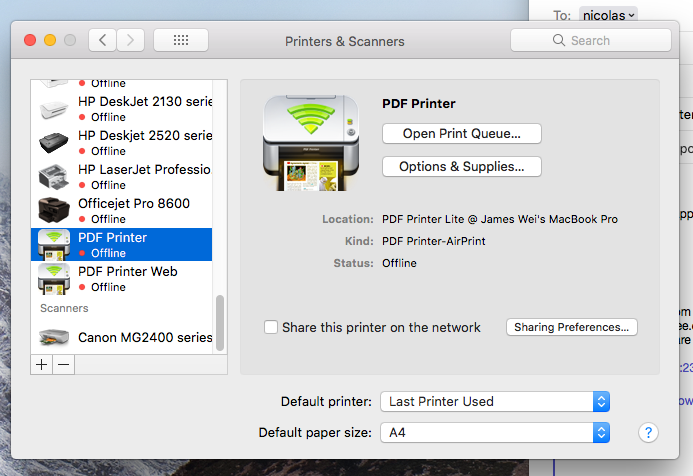Screen dimensions: 693x476
Task: Open Options & Supplies
Action: pyautogui.click(x=462, y=167)
